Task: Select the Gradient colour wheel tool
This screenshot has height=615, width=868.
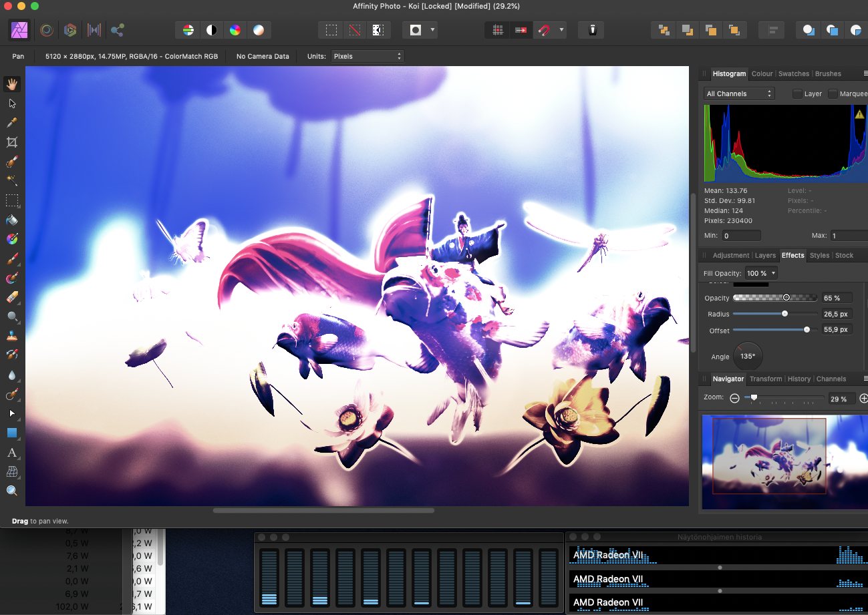Action: coord(11,239)
